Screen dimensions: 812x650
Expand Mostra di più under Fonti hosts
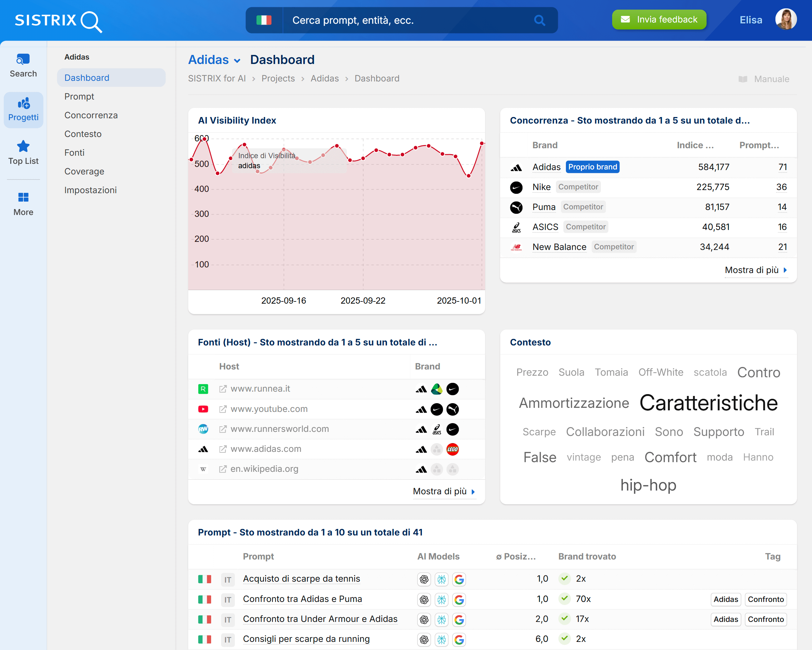click(444, 491)
